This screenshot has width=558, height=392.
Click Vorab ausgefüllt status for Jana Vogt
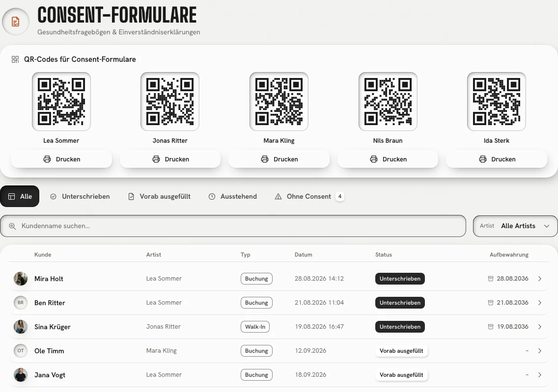(x=401, y=375)
